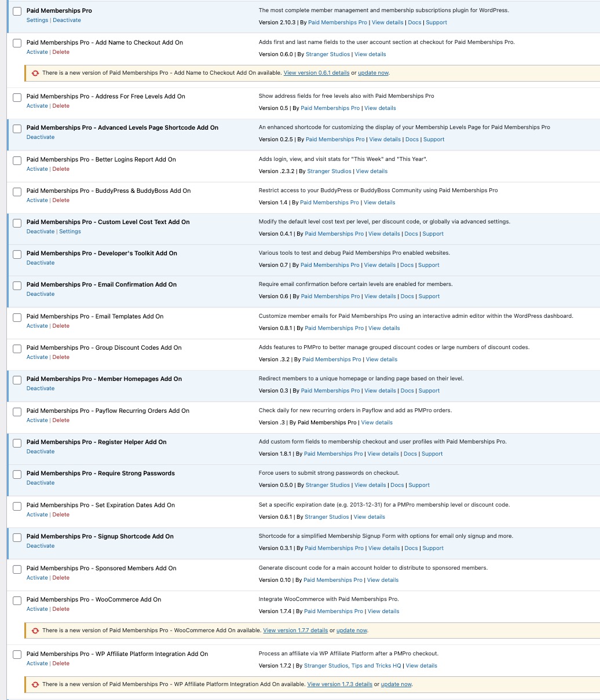Click update now for WP Affiliate Platform
Screen dimensions: 600x700
(396, 684)
